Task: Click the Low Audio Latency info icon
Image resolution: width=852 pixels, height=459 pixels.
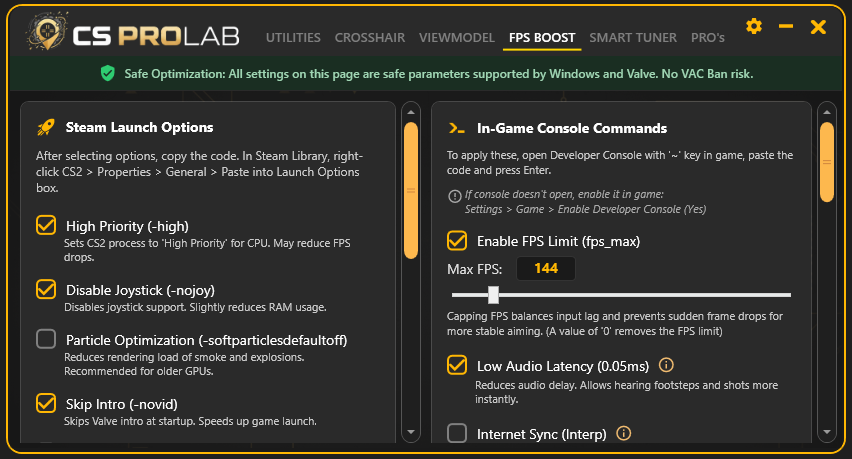Action: click(666, 365)
